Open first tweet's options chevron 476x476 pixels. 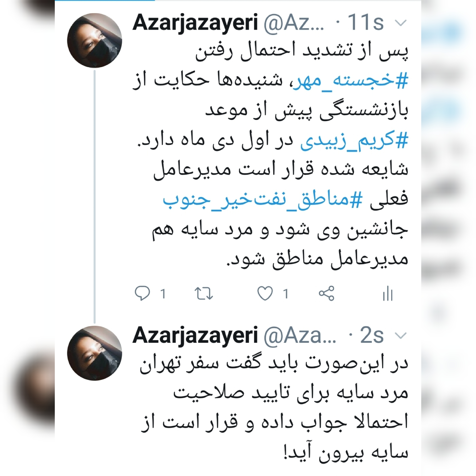[x=400, y=23]
